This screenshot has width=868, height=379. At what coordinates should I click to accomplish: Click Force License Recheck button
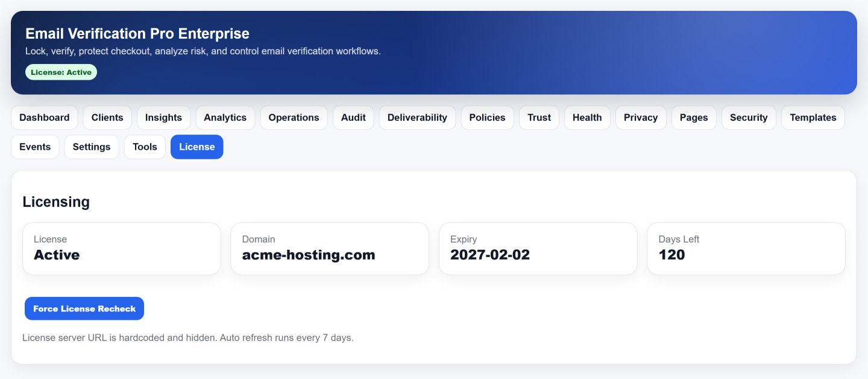coord(84,308)
